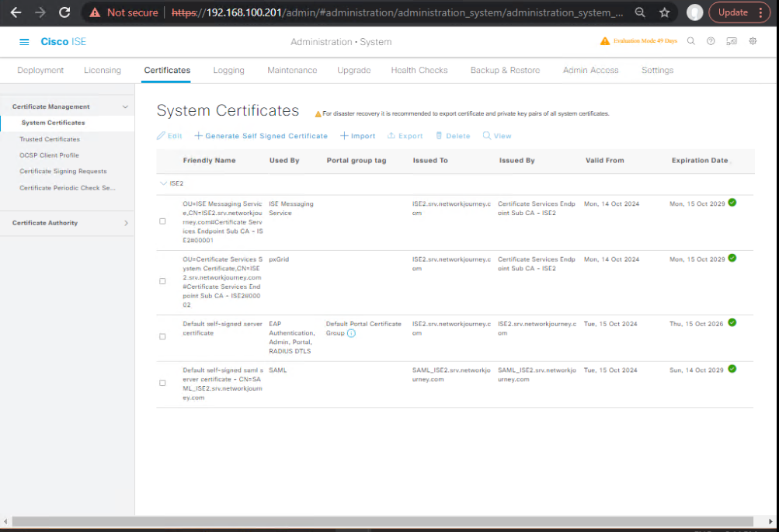Expand Certificate Authority section

126,223
